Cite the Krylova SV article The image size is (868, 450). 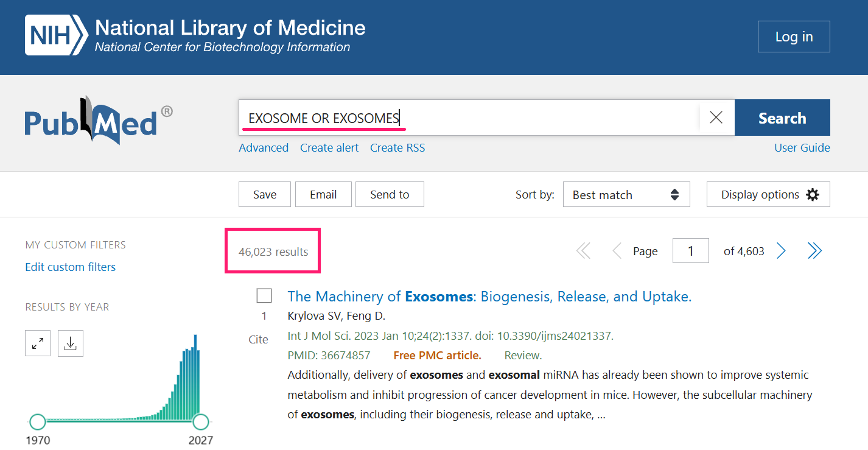[258, 340]
